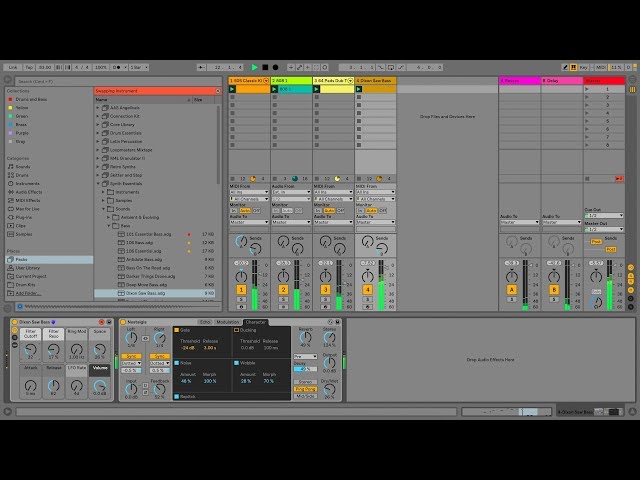The height and width of the screenshot is (480, 640).
Task: Toggle the Wobble checkbox
Action: (236, 362)
